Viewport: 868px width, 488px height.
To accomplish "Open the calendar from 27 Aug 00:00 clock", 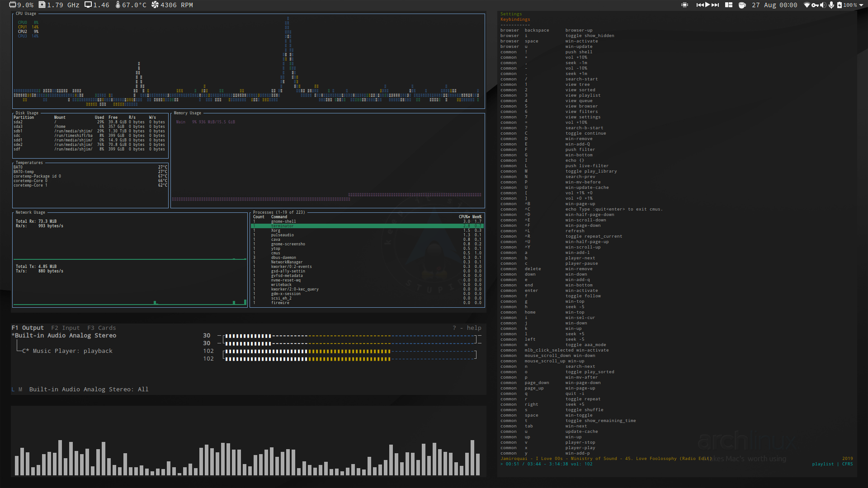I will pyautogui.click(x=774, y=5).
